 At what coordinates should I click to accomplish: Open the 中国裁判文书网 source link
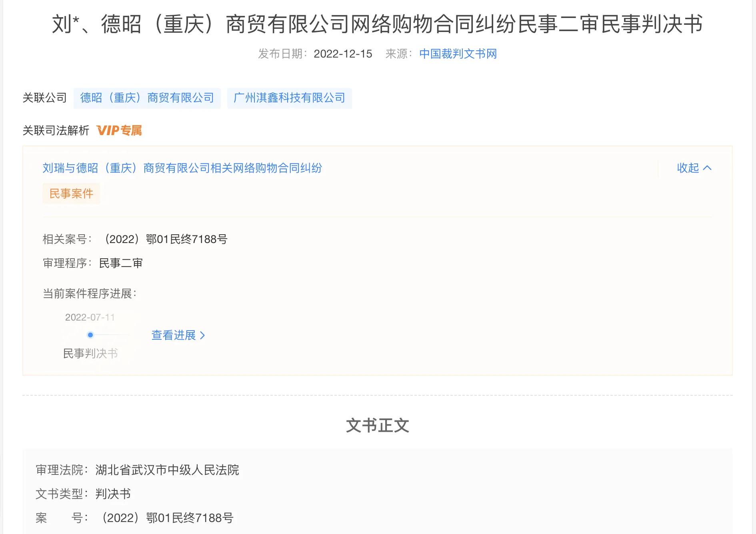pos(458,54)
